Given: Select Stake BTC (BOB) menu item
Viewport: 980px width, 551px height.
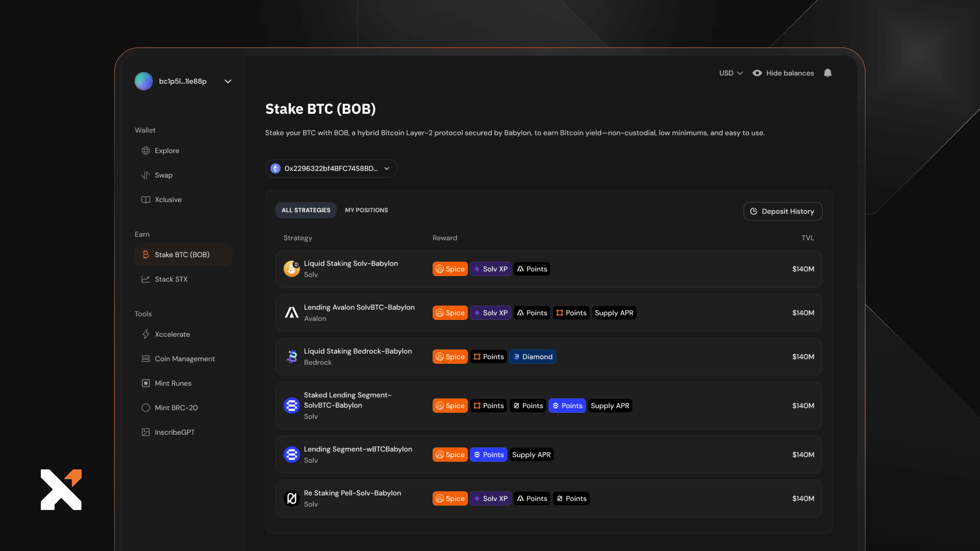Looking at the screenshot, I should pos(183,254).
